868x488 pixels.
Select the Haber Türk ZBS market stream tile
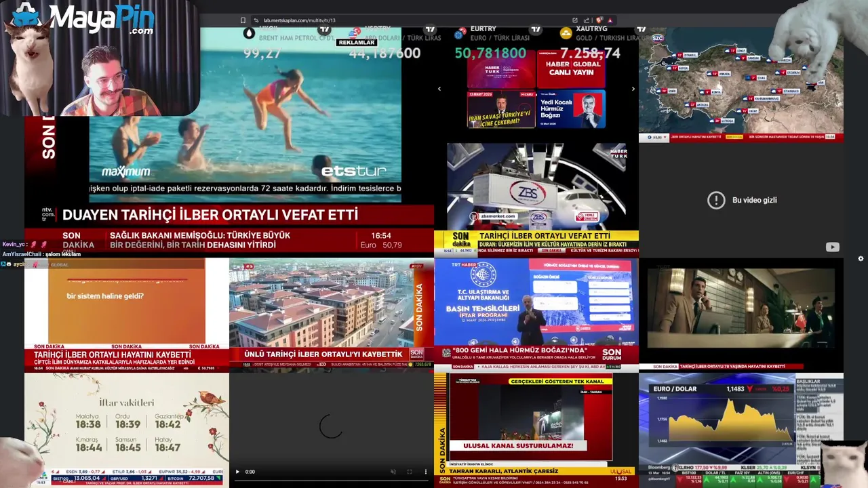(x=536, y=200)
